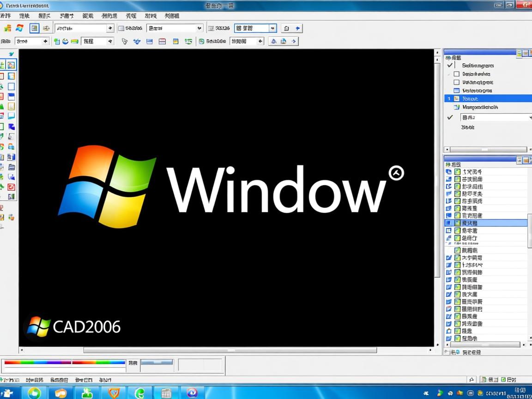Expand the style combo box in the top toolbar
532x399 pixels.
click(109, 28)
